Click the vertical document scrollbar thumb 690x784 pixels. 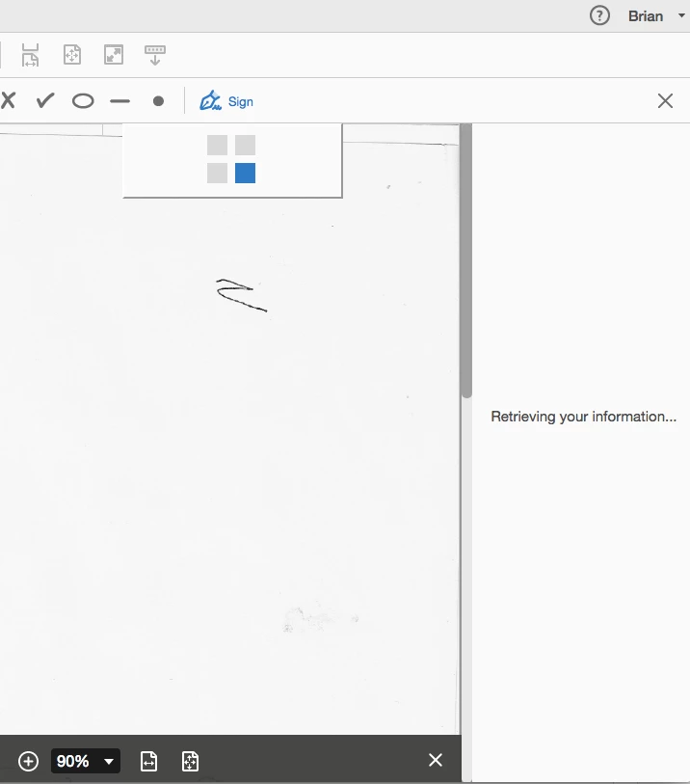pos(466,260)
